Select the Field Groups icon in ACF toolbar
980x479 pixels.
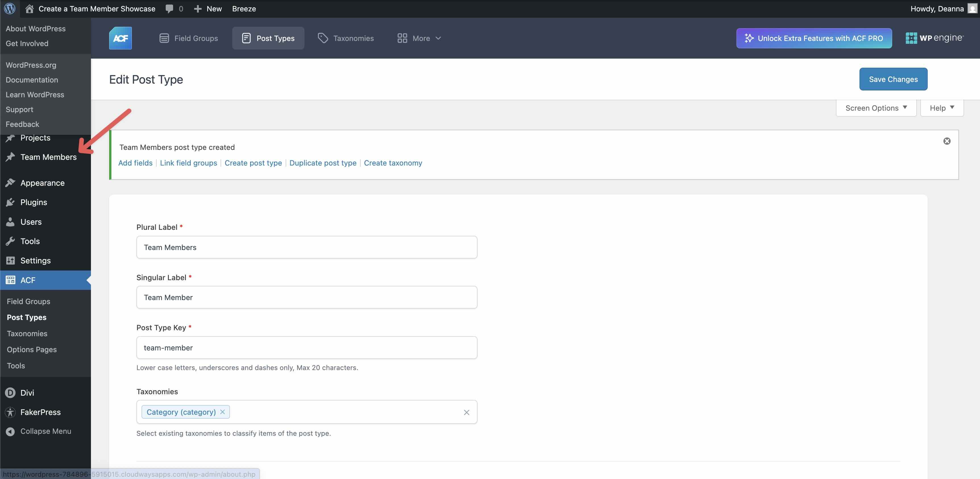point(164,38)
